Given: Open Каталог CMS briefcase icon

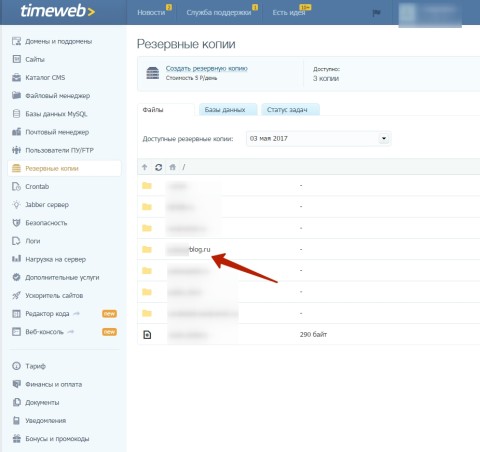Looking at the screenshot, I should (16, 77).
